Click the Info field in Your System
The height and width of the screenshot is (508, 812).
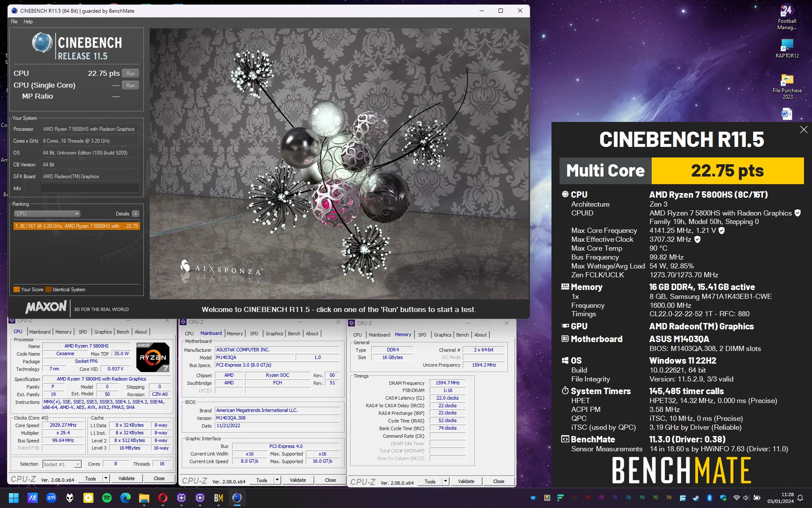90,188
